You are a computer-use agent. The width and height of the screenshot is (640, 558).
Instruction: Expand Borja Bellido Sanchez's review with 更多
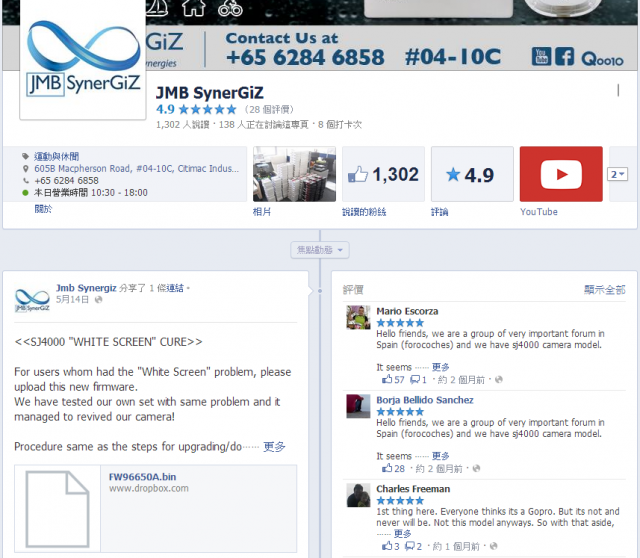click(x=441, y=456)
